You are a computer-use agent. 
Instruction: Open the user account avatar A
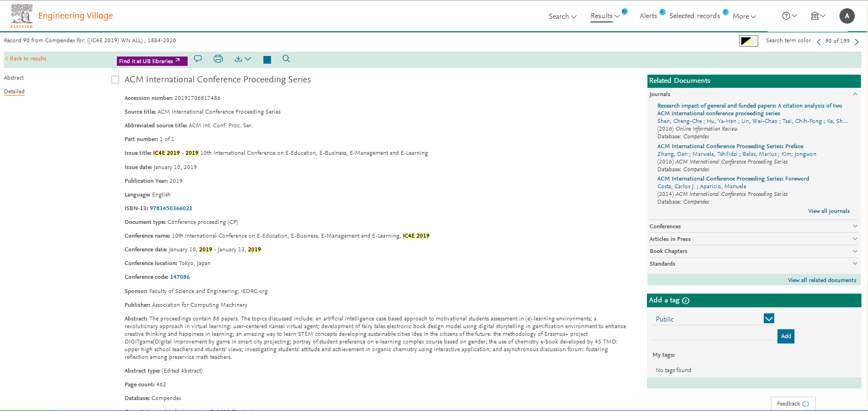847,16
